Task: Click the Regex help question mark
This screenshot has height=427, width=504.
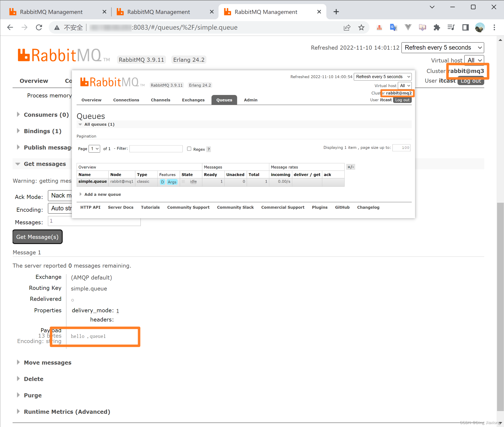Action: pyautogui.click(x=208, y=149)
